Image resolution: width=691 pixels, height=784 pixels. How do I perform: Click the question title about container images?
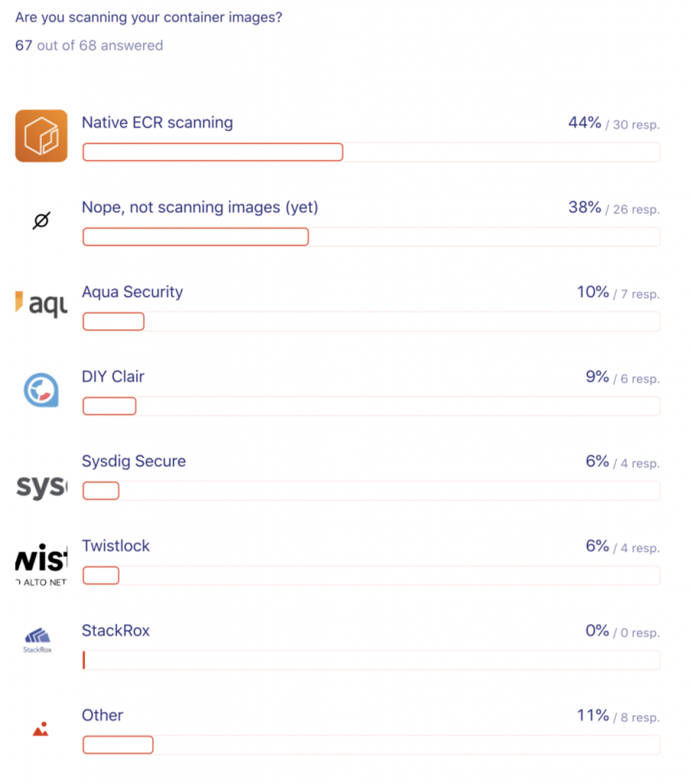coord(149,18)
